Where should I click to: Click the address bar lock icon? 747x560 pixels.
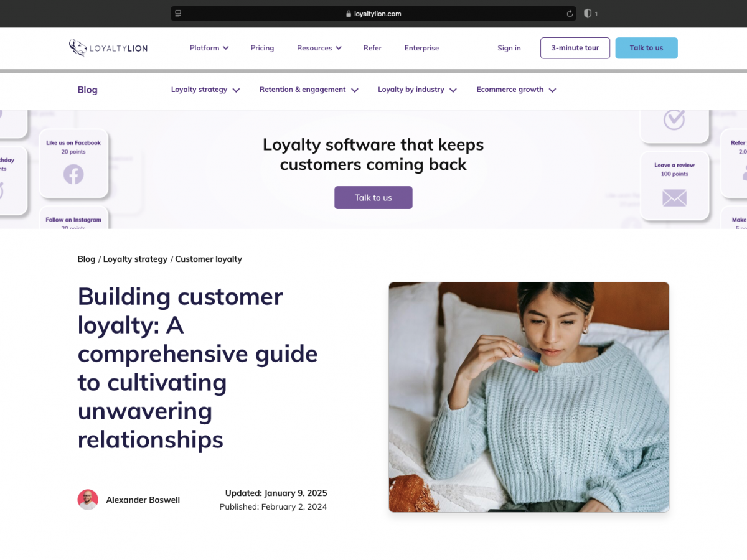pos(349,14)
